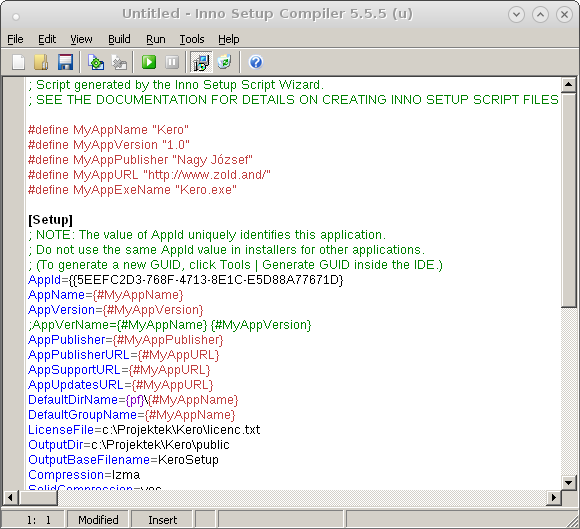Open the Run menu

tap(156, 39)
